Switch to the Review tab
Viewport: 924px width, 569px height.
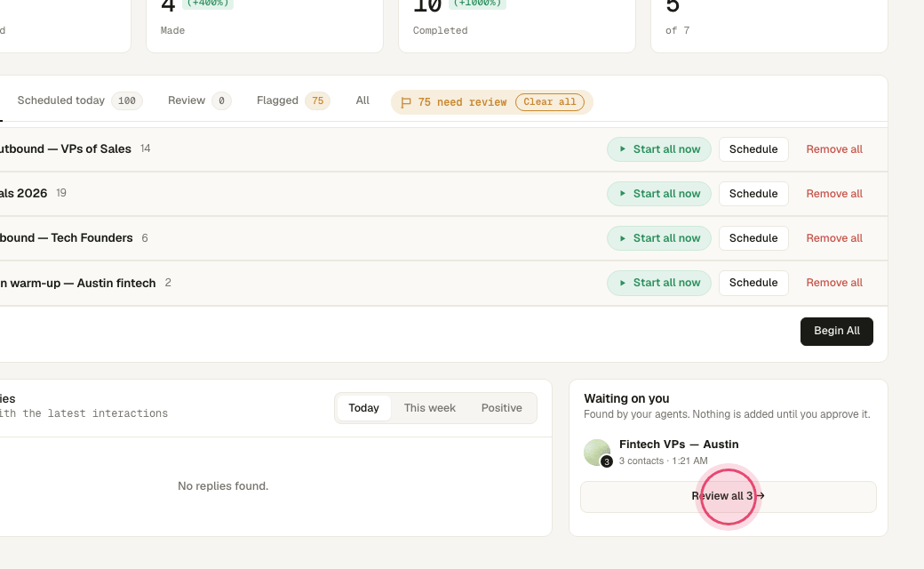pos(199,100)
